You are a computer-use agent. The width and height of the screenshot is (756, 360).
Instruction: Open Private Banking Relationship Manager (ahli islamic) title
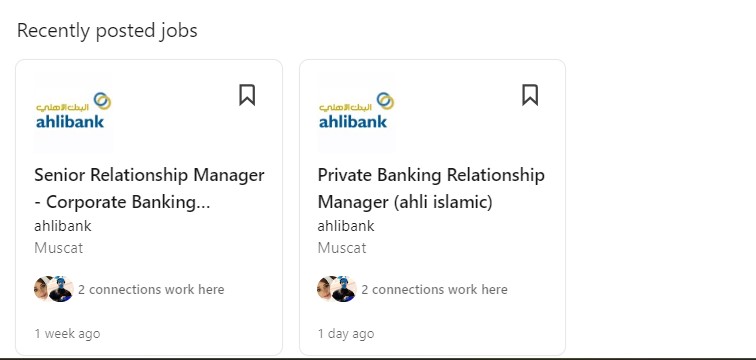click(x=431, y=188)
